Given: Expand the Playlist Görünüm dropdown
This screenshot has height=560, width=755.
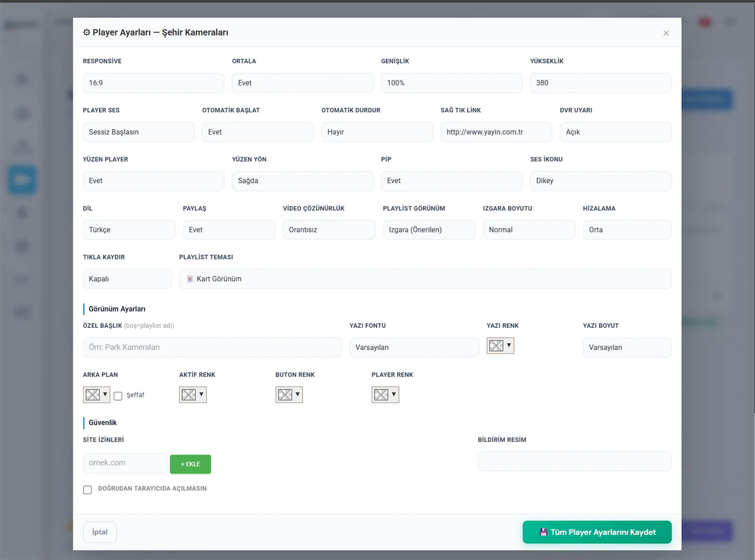Looking at the screenshot, I should pos(429,230).
